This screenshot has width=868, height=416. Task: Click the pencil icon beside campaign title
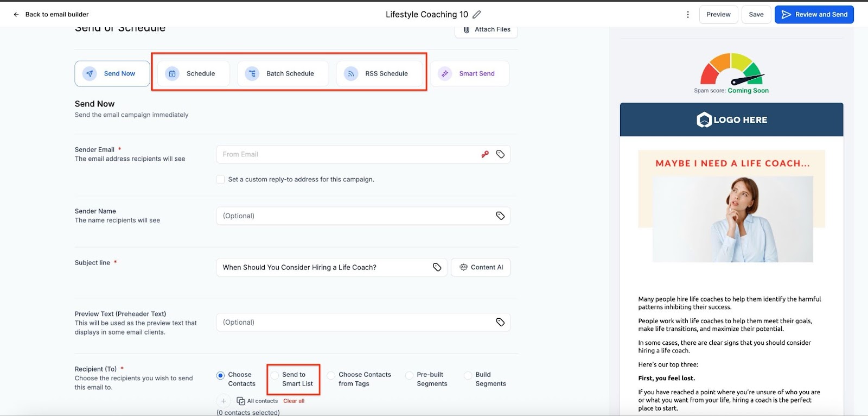(x=477, y=15)
